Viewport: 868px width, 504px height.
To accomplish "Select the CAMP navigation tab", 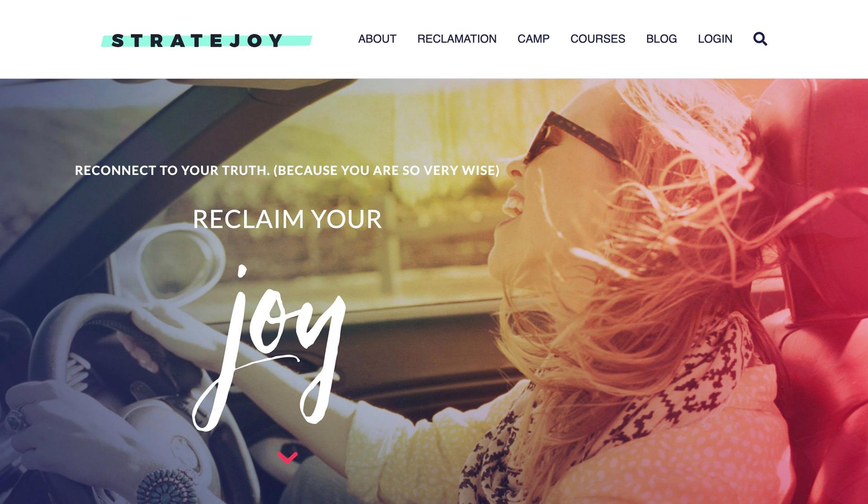I will [533, 38].
